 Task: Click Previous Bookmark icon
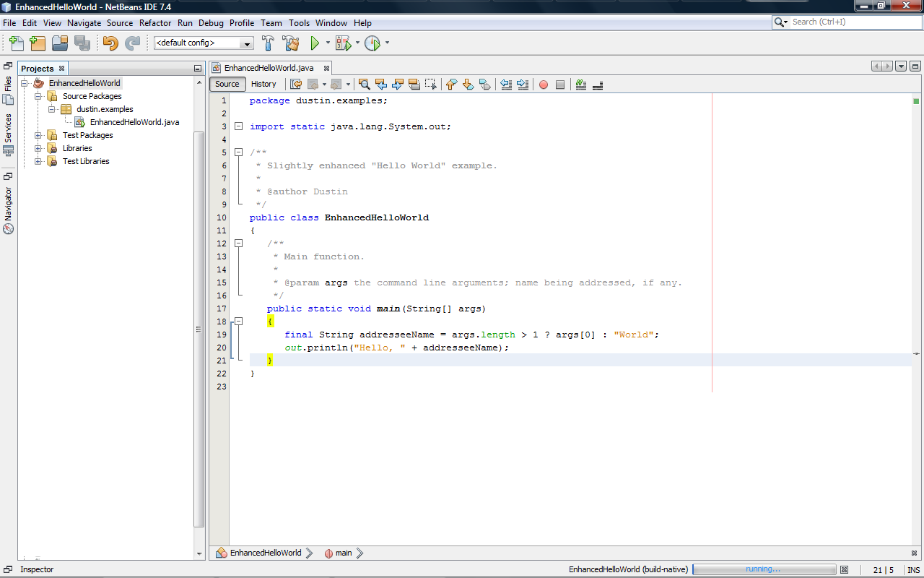tap(452, 85)
